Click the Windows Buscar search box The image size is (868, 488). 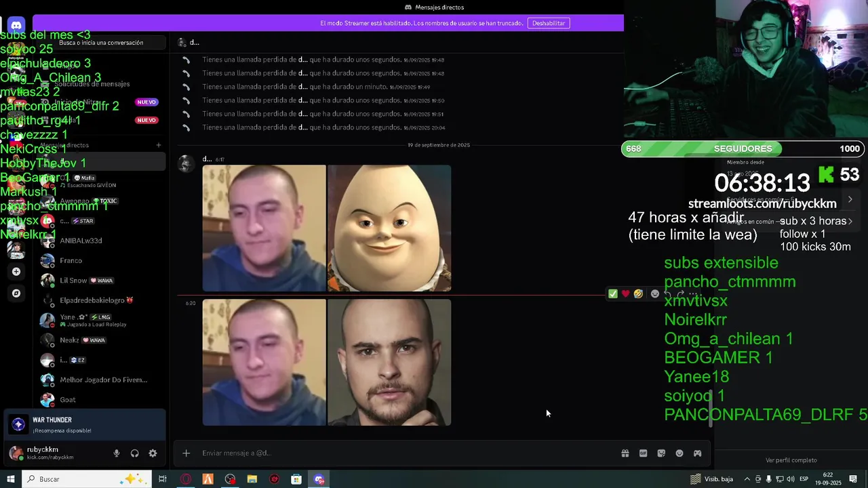pos(87,479)
